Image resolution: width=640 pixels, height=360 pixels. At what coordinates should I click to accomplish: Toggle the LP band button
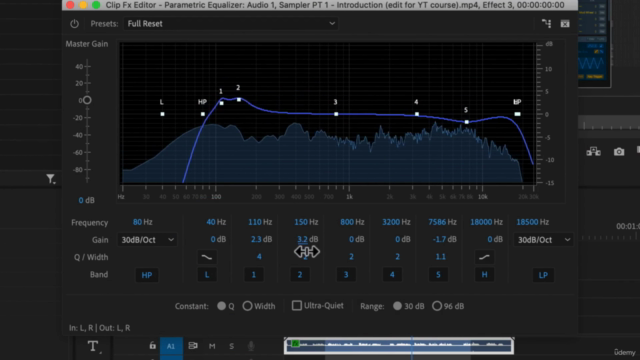tap(543, 275)
